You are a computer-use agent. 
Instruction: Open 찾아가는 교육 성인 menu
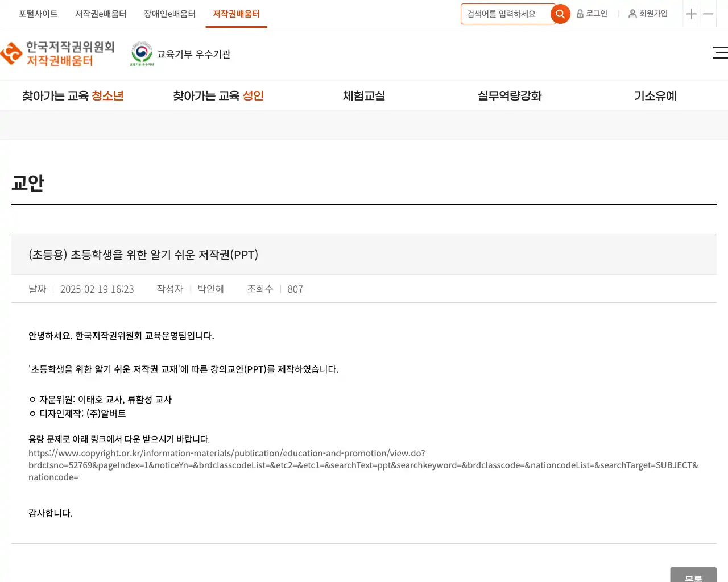click(x=218, y=96)
